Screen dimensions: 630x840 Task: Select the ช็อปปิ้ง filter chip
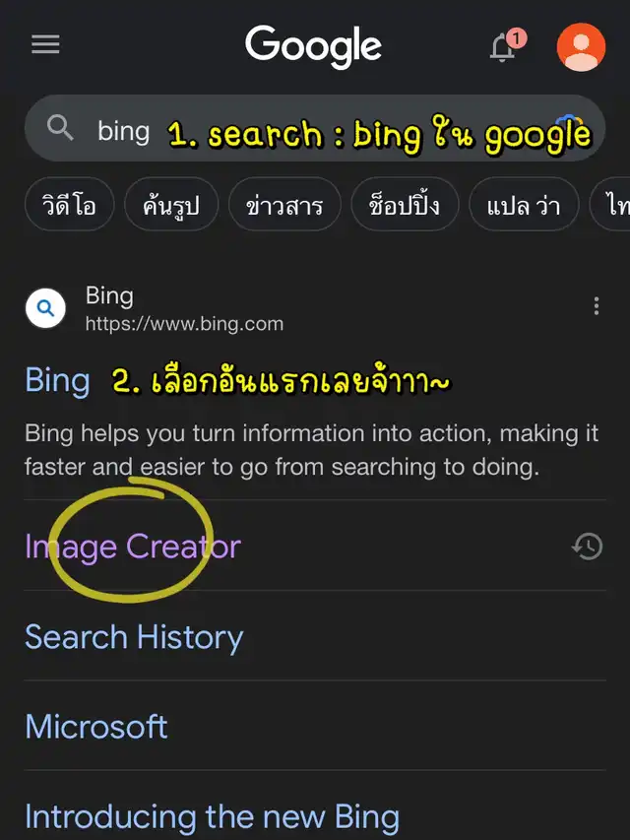405,206
